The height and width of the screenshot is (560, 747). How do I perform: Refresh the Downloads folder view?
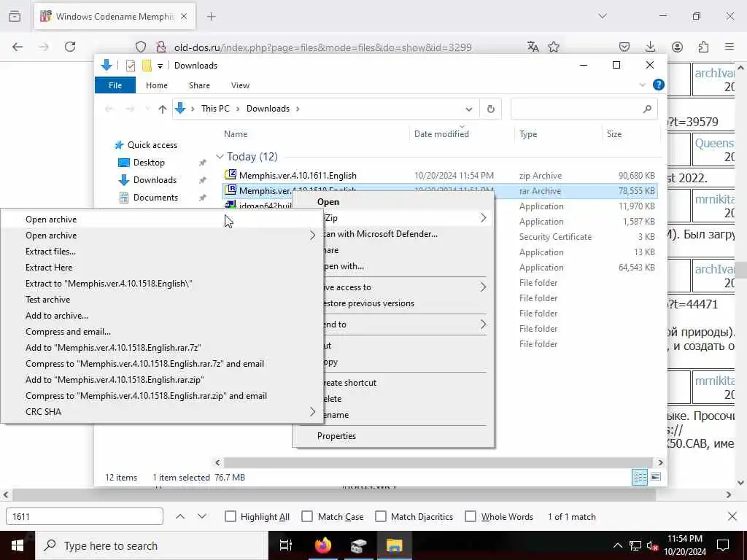click(x=491, y=109)
